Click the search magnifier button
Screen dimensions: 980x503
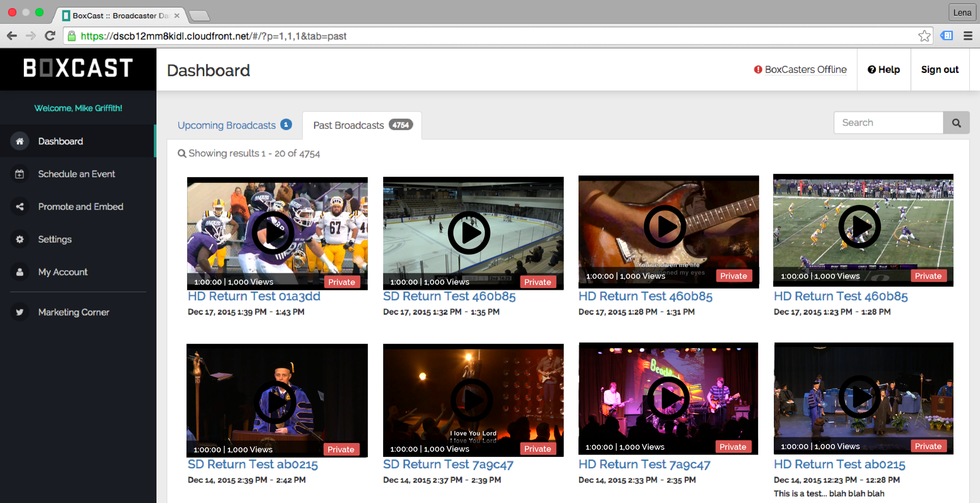(x=956, y=123)
